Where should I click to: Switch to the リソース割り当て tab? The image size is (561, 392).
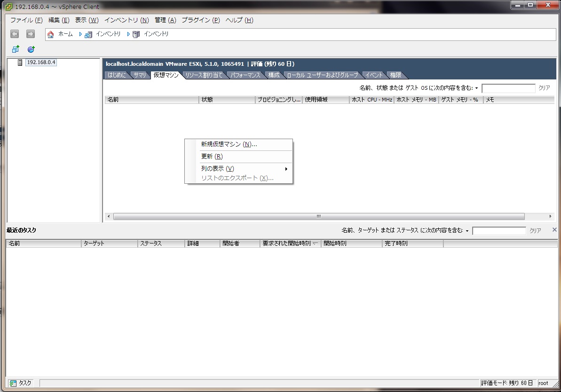(x=204, y=75)
